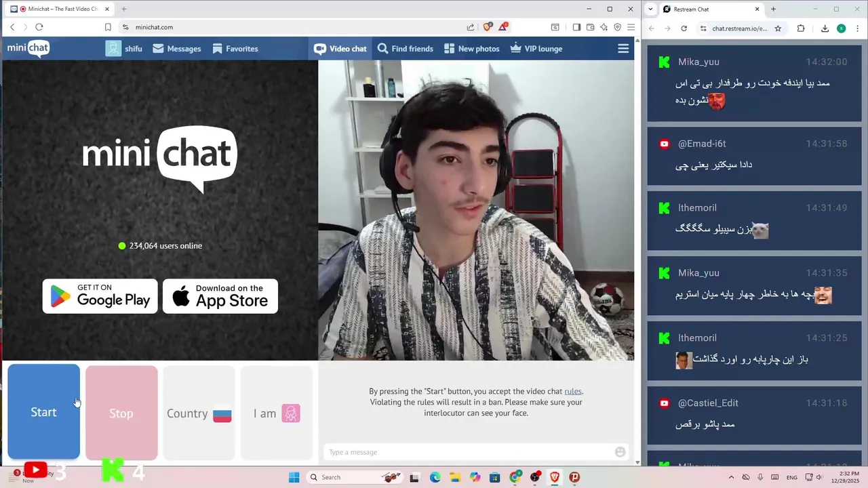Image resolution: width=868 pixels, height=488 pixels.
Task: Open Brave VPN shield icon
Action: click(x=617, y=27)
